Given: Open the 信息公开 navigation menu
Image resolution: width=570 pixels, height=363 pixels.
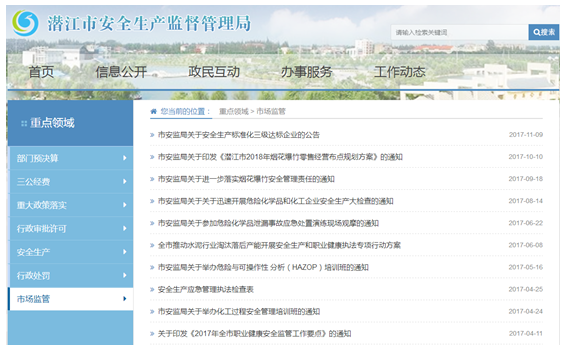Looking at the screenshot, I should tap(121, 72).
